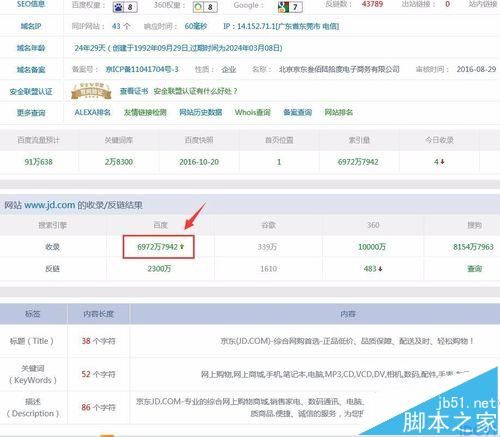Open the 网站历史数据 link

click(200, 112)
